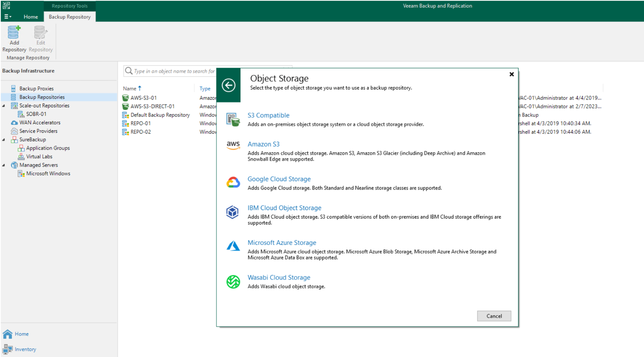Click the AWS-S3-01 bucket icon
Image resolution: width=644 pixels, height=357 pixels.
point(126,98)
